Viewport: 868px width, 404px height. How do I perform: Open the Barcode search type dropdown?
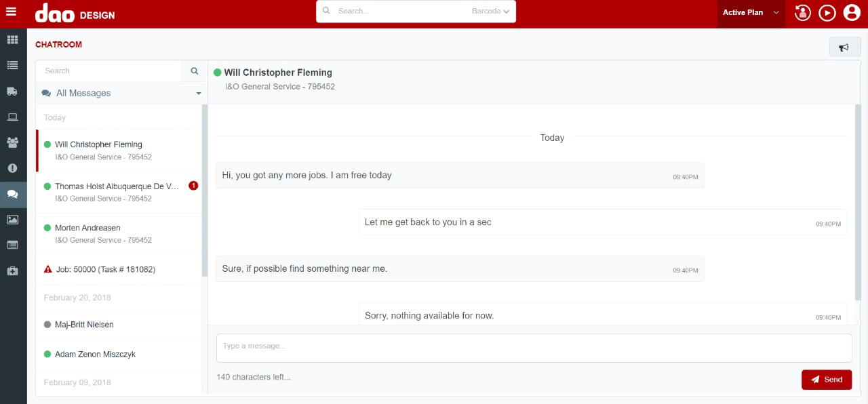tap(490, 12)
